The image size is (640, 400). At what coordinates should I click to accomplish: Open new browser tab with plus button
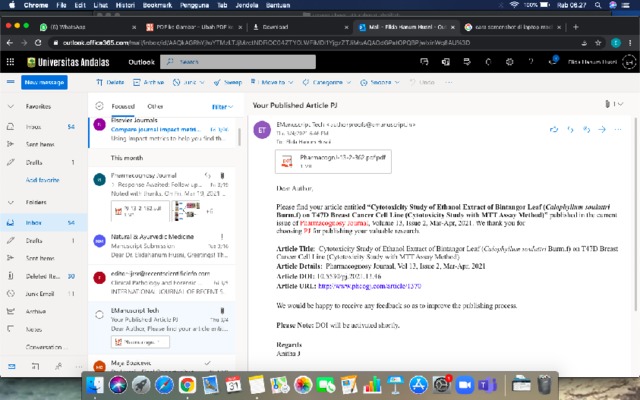coord(576,27)
